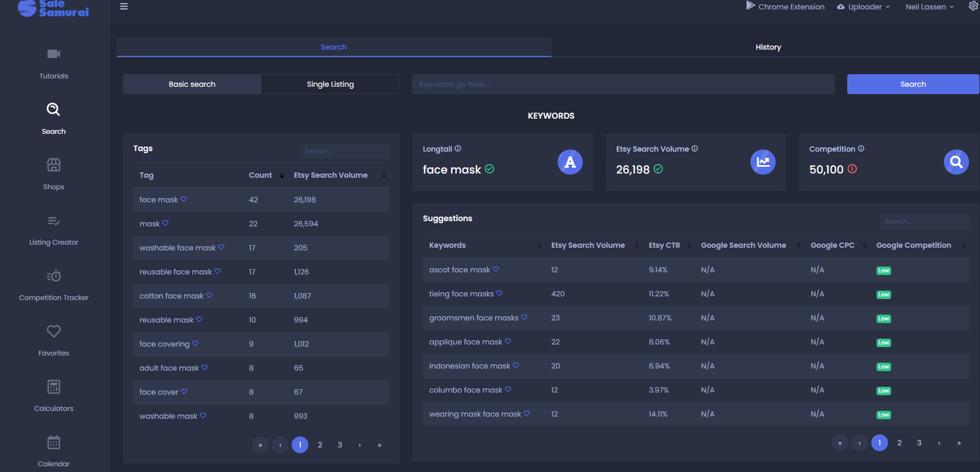Screen dimensions: 980x472
Task: Select the Basic search tab
Action: click(192, 84)
